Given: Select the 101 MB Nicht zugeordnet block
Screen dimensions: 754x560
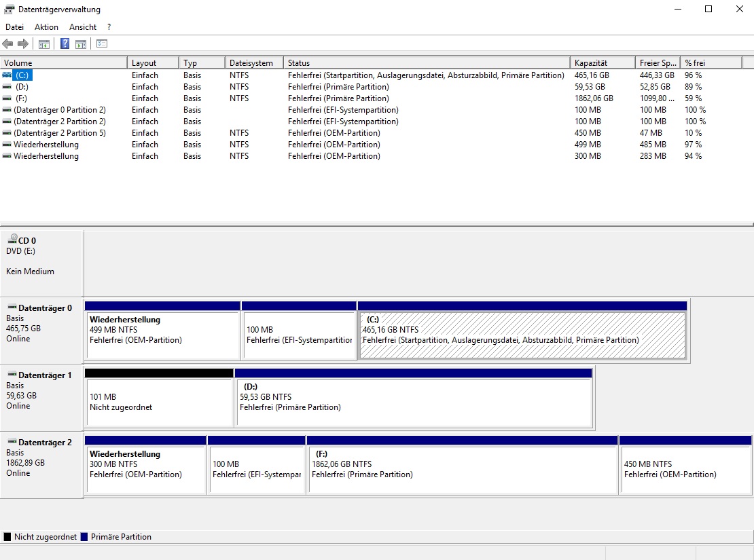Looking at the screenshot, I should tap(159, 398).
